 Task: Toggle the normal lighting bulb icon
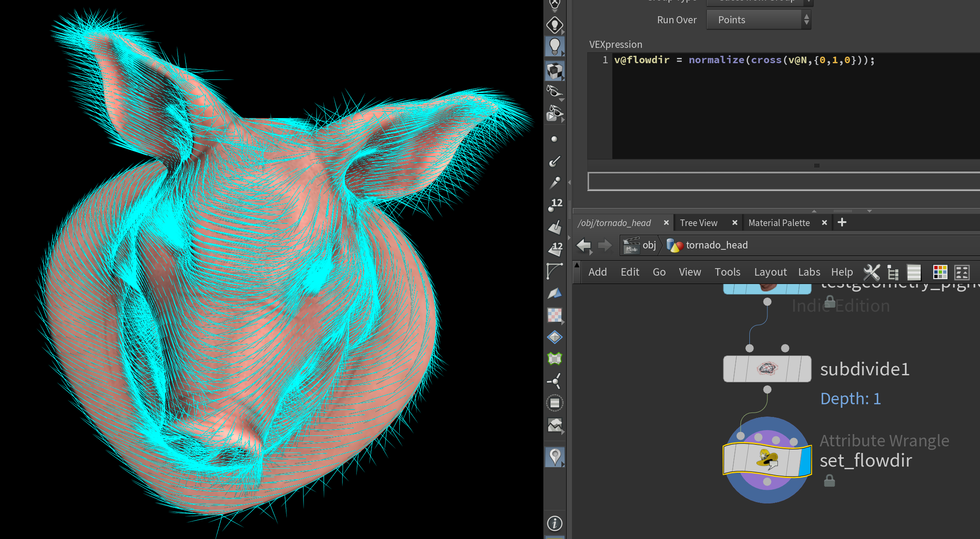click(554, 46)
